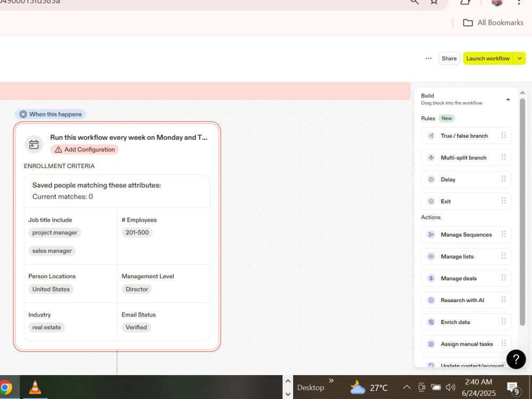Click the When this happens label
532x399 pixels.
(51, 114)
